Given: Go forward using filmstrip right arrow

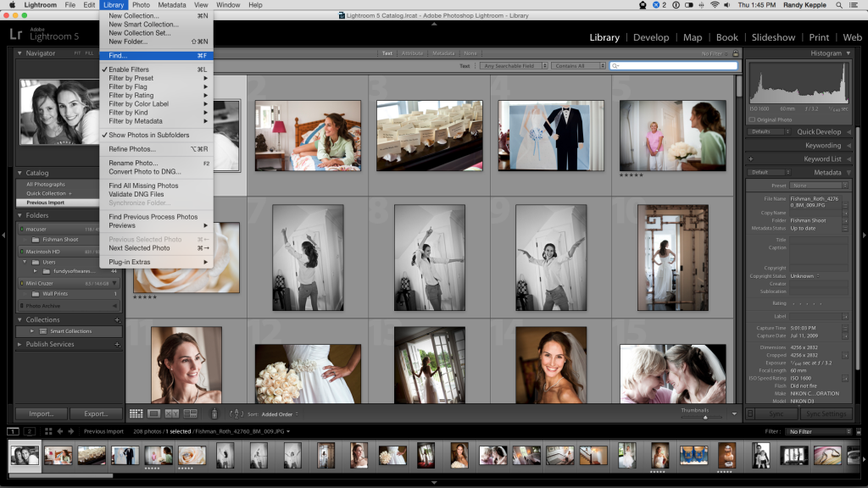Looking at the screenshot, I should click(x=71, y=431).
